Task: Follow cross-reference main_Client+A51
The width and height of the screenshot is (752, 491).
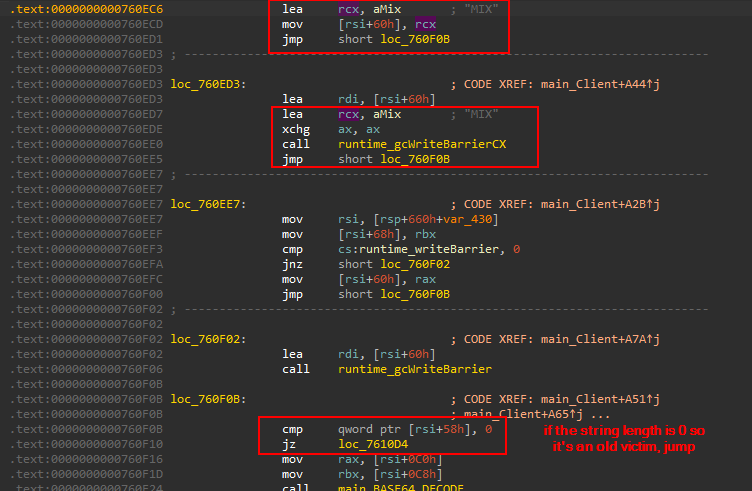Action: 600,399
